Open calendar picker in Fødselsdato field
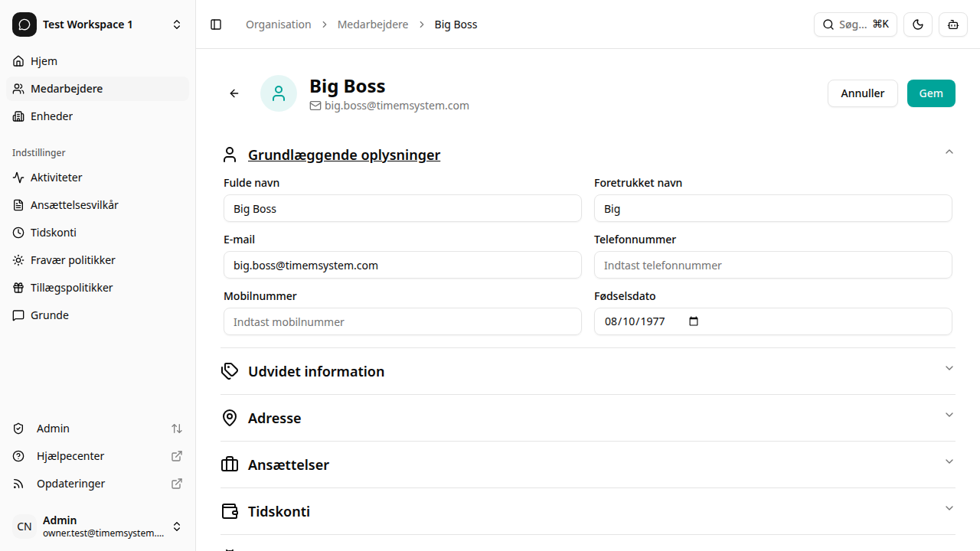Viewport: 980px width, 551px height. (x=694, y=321)
